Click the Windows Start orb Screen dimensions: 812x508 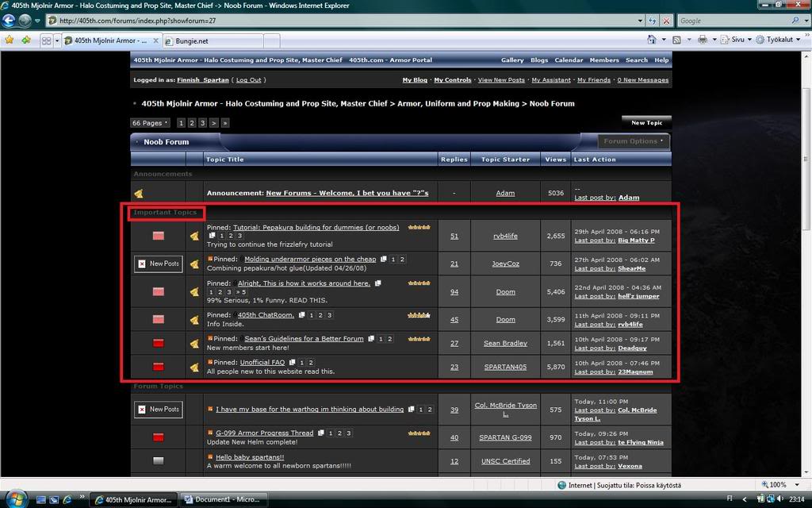pyautogui.click(x=16, y=499)
